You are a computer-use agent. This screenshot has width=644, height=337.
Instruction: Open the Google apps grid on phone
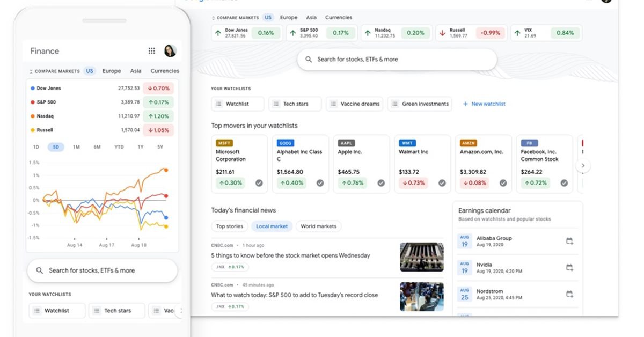(152, 51)
